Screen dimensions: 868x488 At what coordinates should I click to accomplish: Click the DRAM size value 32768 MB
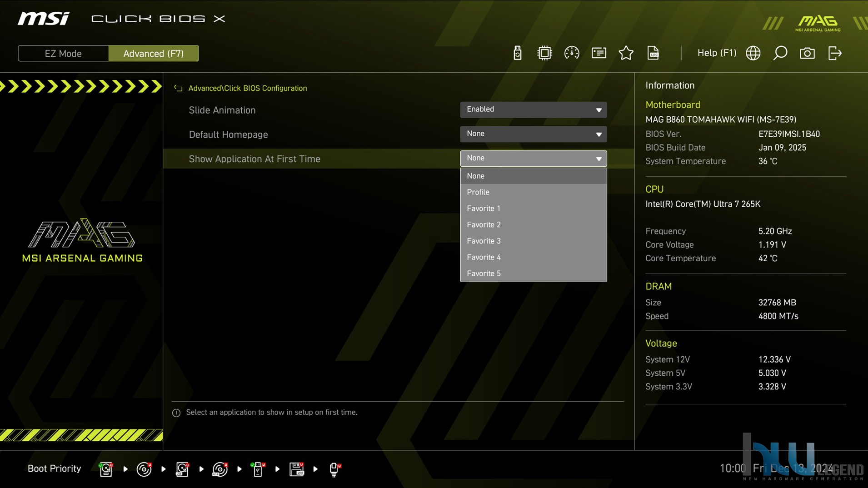(x=777, y=303)
